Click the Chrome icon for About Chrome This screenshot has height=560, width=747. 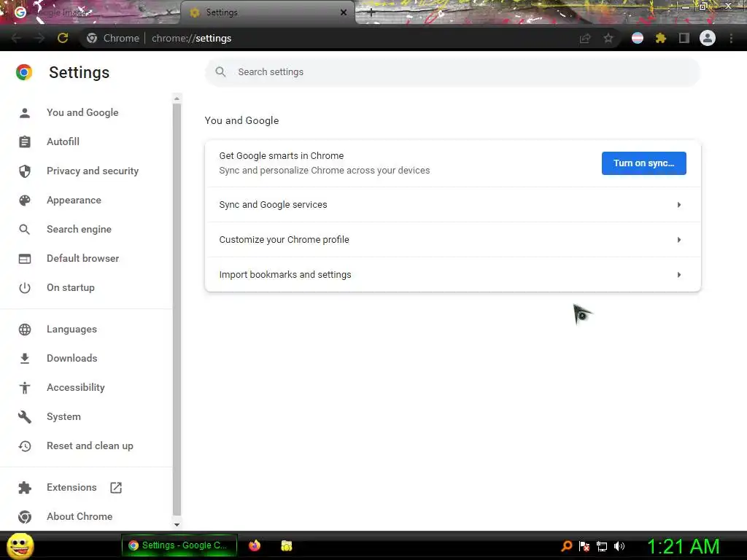[x=25, y=517]
